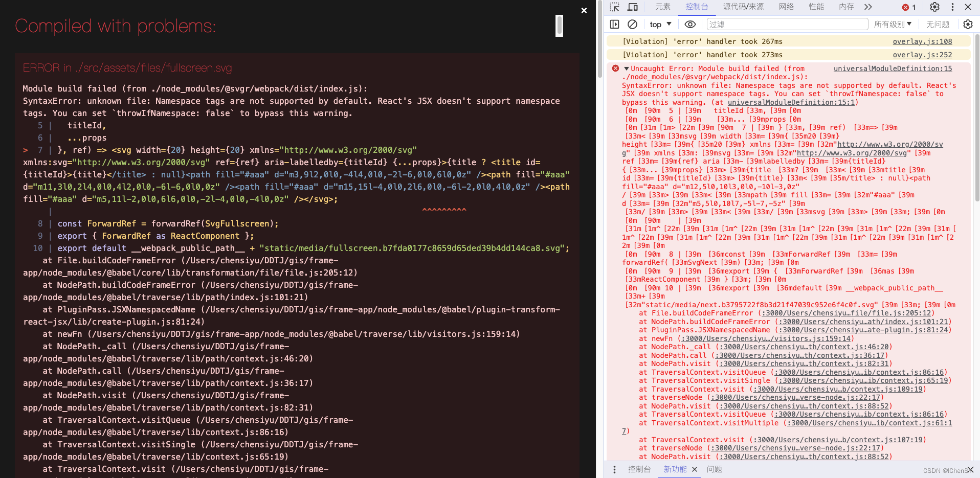Click the DevTools console scrollbar
Image resolution: width=980 pixels, height=478 pixels.
click(x=976, y=118)
